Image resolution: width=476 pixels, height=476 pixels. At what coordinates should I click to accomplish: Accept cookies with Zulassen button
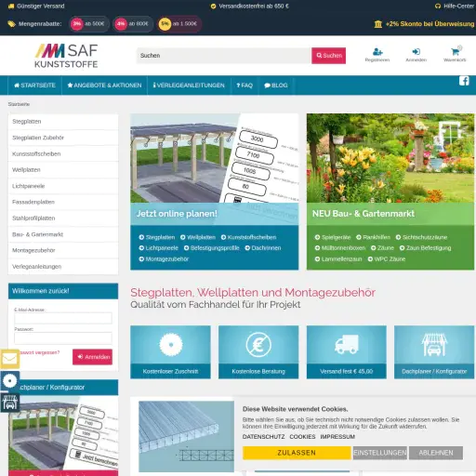(297, 453)
